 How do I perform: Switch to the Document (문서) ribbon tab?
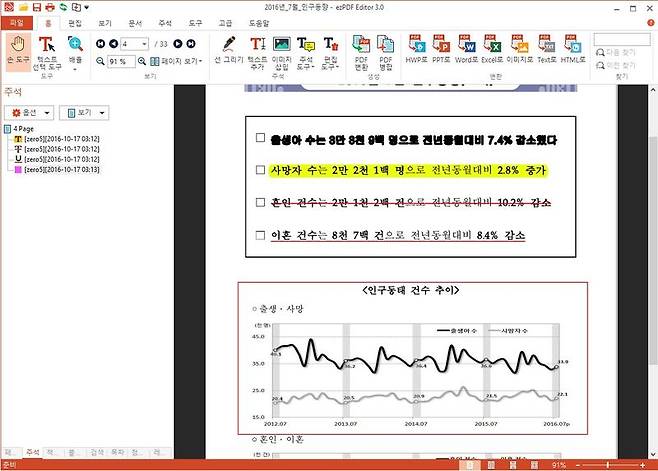[x=135, y=23]
